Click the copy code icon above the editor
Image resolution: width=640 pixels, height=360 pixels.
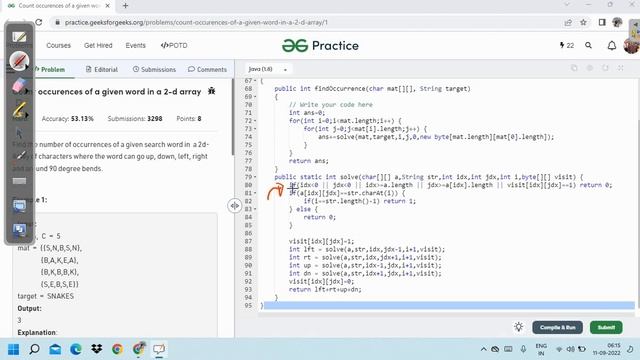pos(574,68)
